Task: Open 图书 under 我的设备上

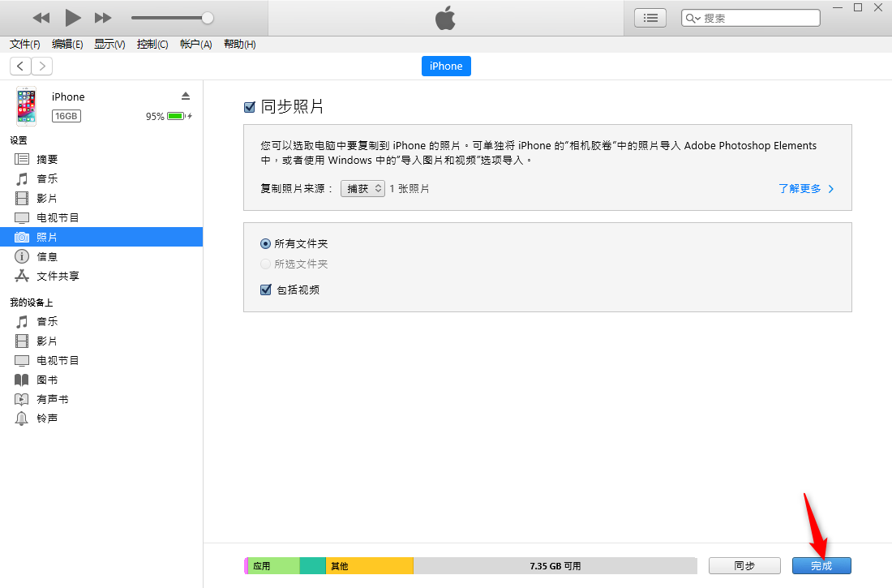Action: click(101, 380)
